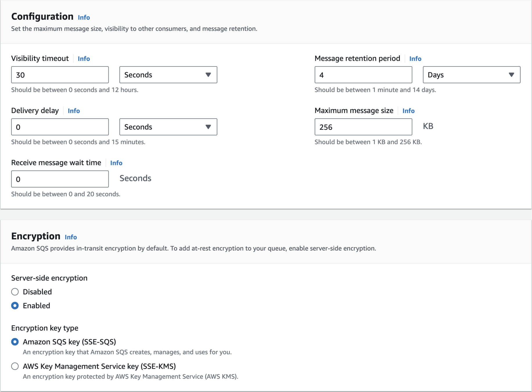The image size is (532, 392).
Task: Open Info link for Receive message wait time
Action: 116,163
